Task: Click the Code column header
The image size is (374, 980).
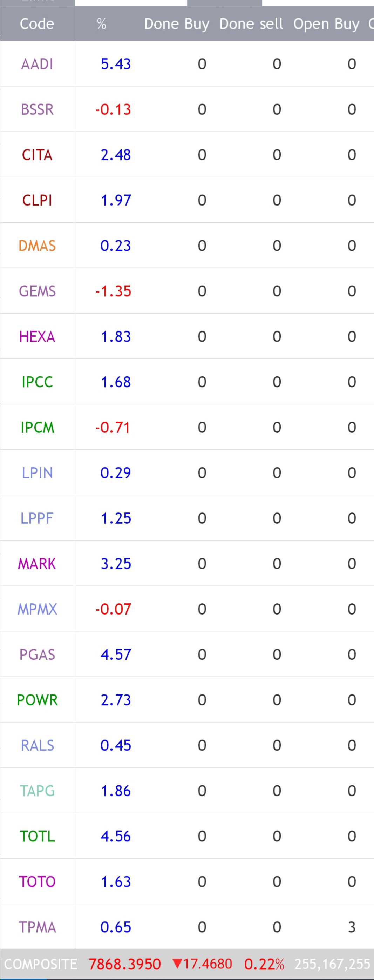Action: (37, 24)
